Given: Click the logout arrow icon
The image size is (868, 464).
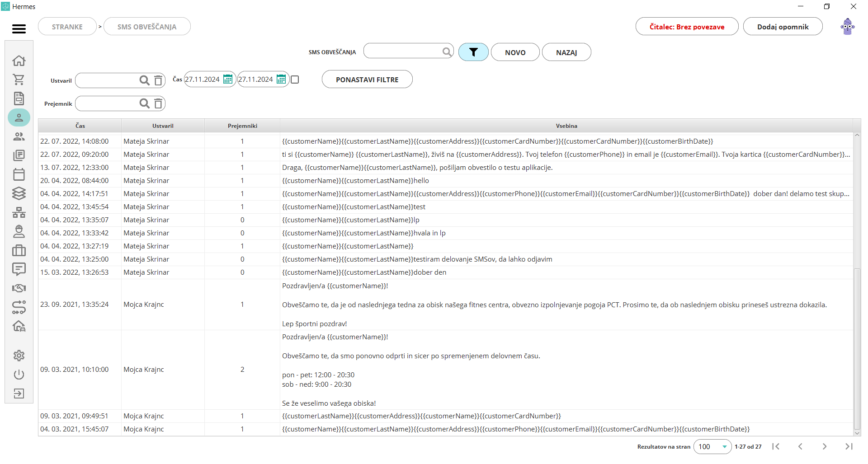Looking at the screenshot, I should 19,394.
